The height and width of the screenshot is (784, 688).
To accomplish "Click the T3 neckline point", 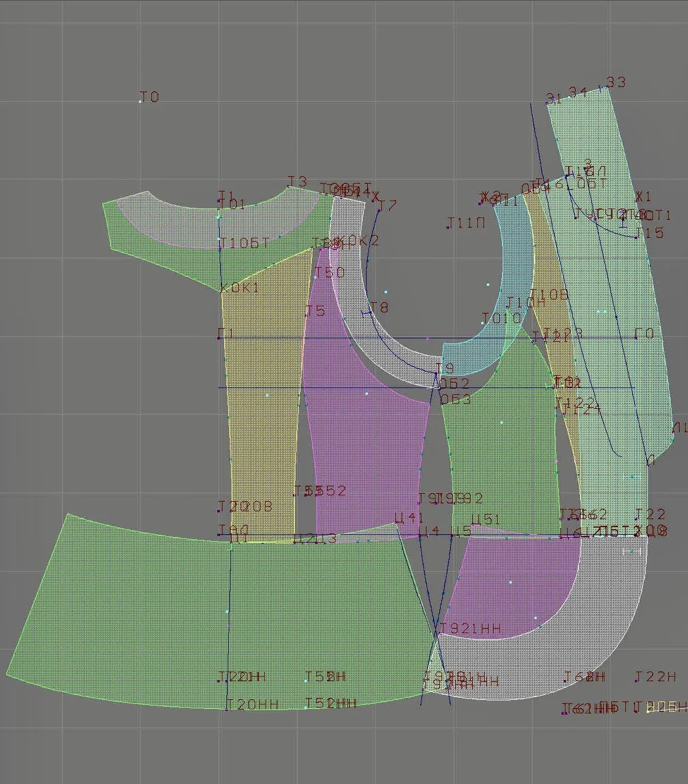I will pyautogui.click(x=288, y=186).
